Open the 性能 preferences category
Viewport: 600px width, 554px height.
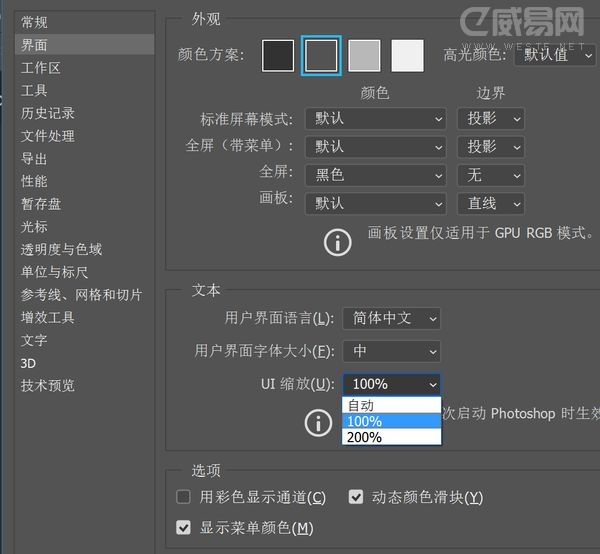point(34,181)
